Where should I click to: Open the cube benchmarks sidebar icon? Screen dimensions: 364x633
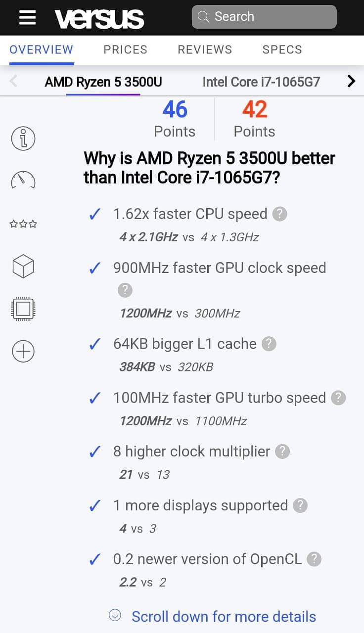coord(23,266)
